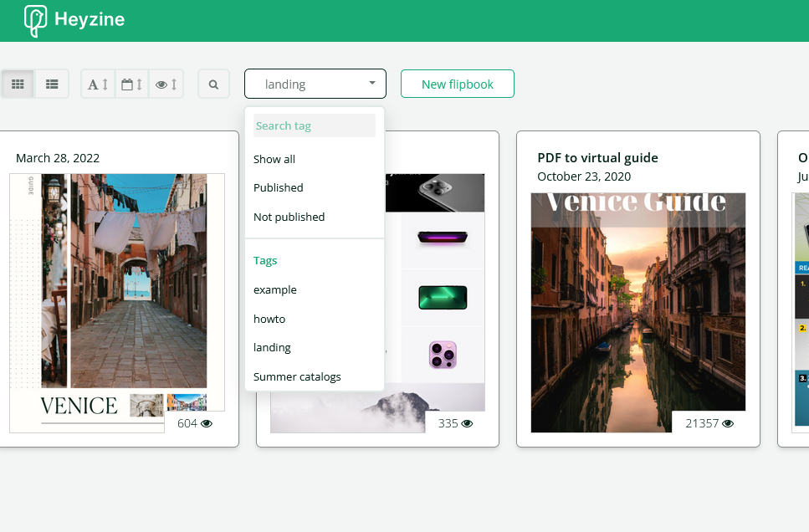Switch to grid view
The width and height of the screenshot is (809, 532).
18,84
